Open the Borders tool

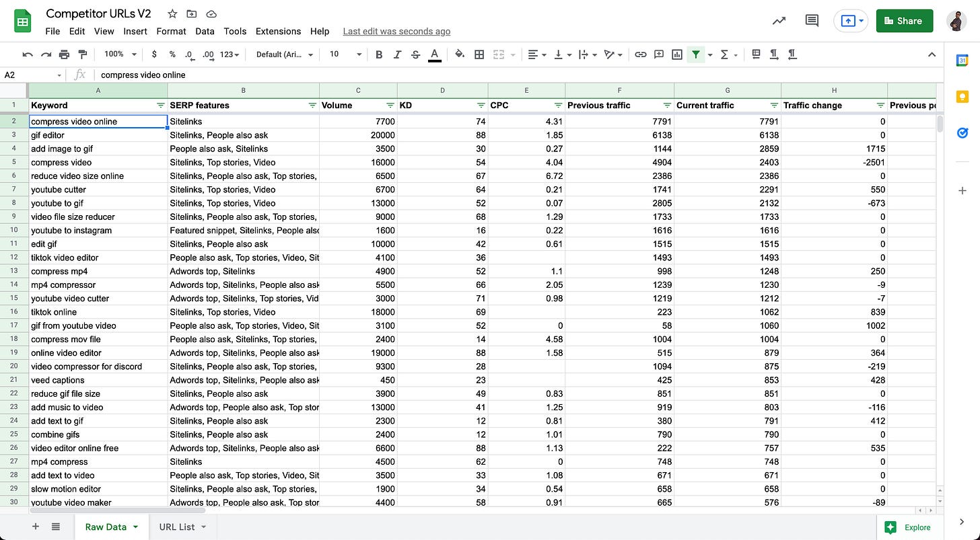pos(479,54)
